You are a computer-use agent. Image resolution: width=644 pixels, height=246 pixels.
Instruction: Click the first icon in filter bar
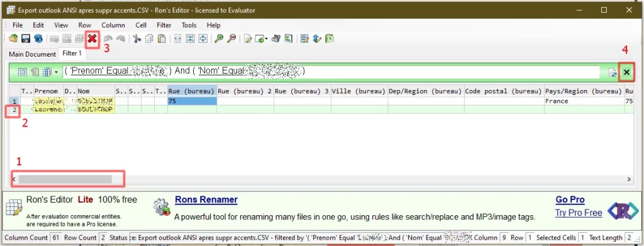23,72
